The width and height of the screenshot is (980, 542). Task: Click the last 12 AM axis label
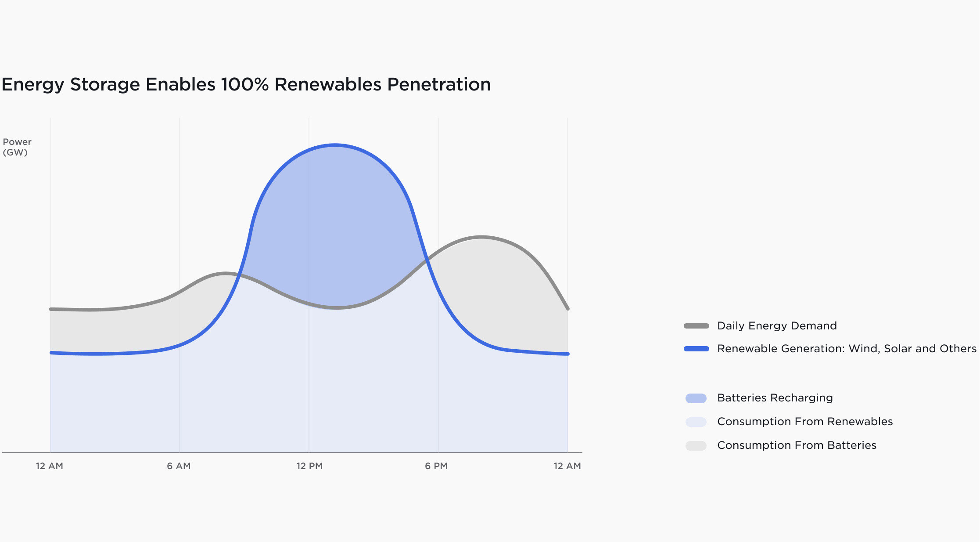567,466
